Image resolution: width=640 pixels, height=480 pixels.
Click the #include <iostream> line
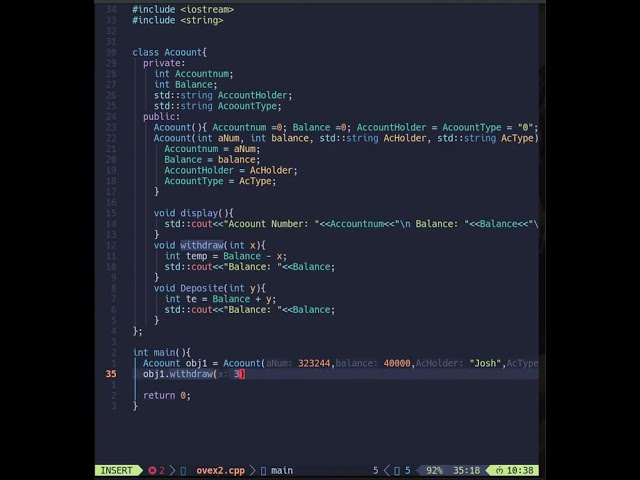(x=183, y=9)
